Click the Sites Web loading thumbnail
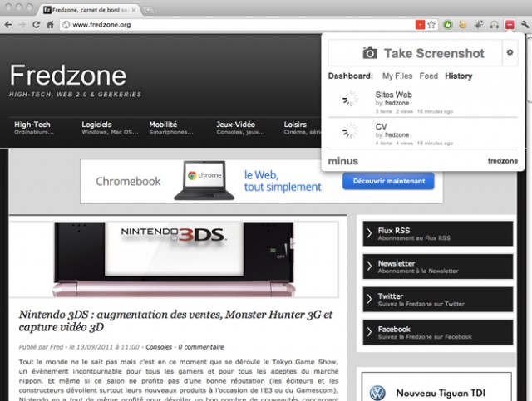Screen dimensions: 532x401 point(350,99)
